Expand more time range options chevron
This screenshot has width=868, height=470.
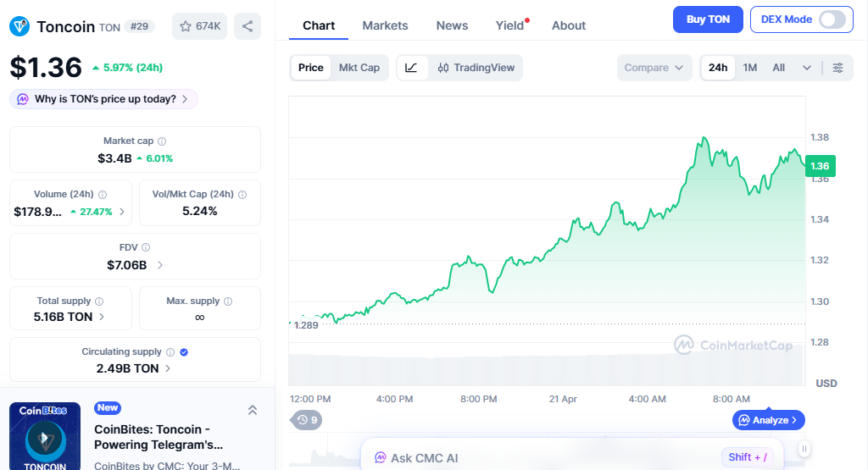tap(807, 68)
